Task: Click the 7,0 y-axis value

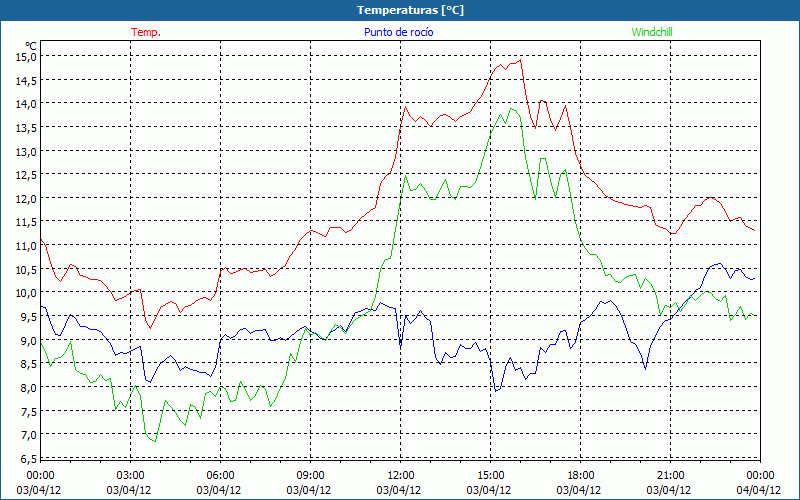Action: (x=30, y=435)
